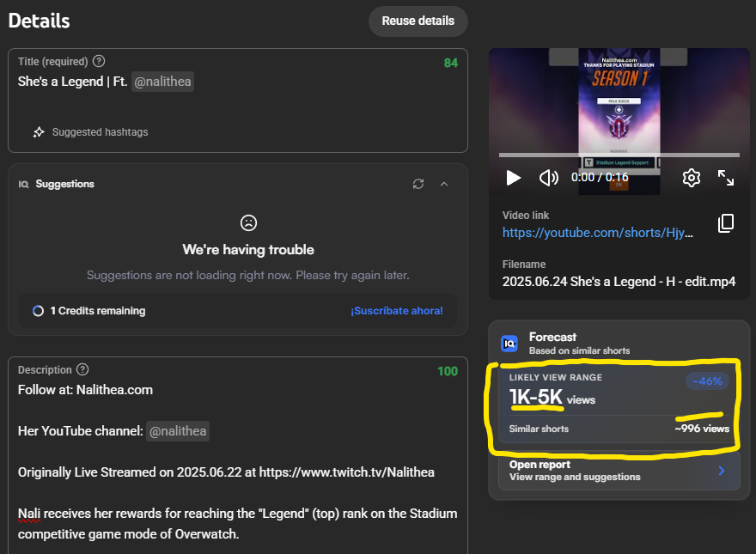Open the Title help question mark icon
Screen dimensions: 756x554
click(x=99, y=61)
